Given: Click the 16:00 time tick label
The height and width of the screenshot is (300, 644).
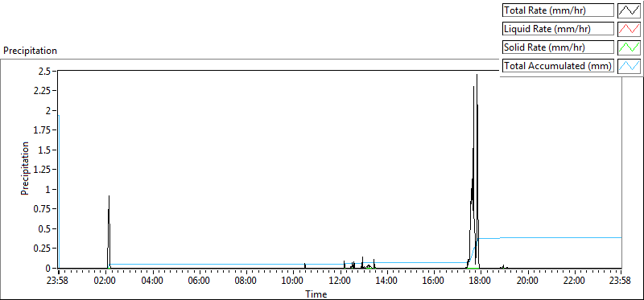Looking at the screenshot, I should coord(433,282).
